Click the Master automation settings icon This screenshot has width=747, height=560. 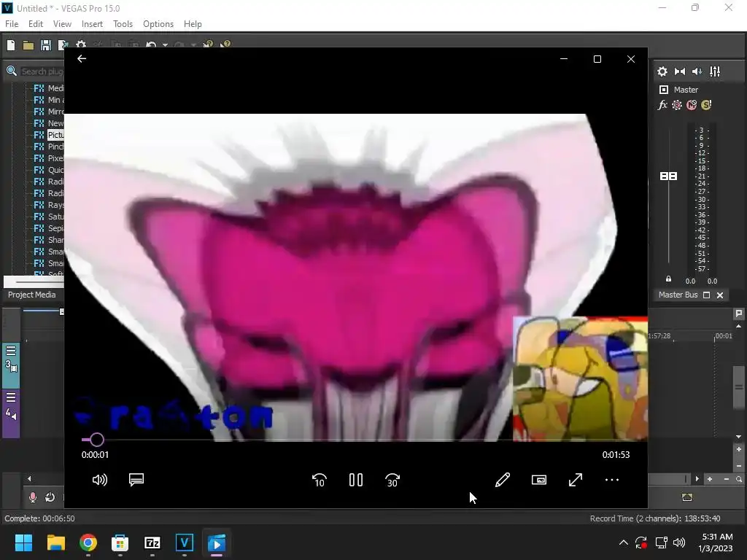(677, 105)
